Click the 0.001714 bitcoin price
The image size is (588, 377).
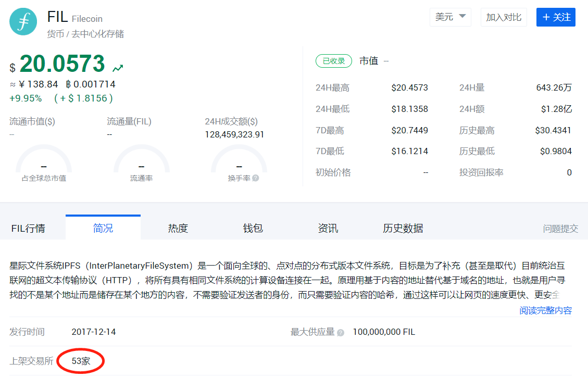click(91, 84)
